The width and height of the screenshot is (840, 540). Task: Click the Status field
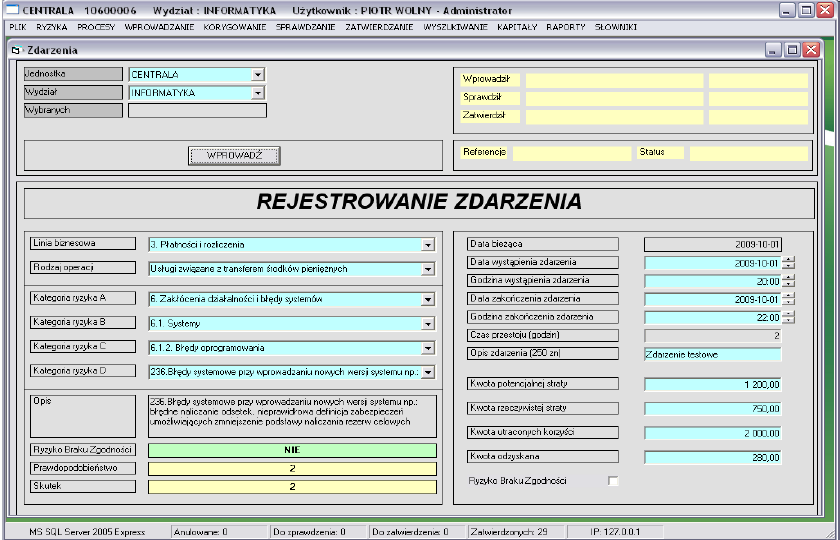(x=748, y=153)
